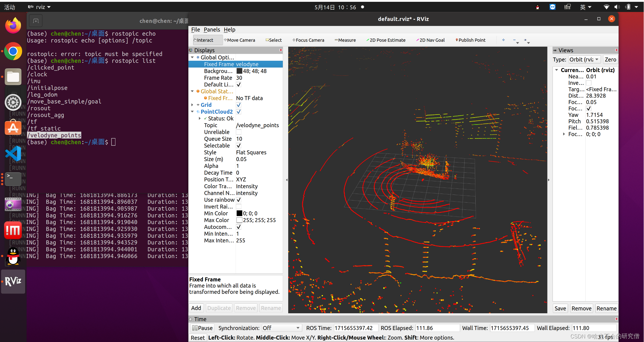Image resolution: width=644 pixels, height=342 pixels.
Task: Click the add tool plus icon
Action: (x=503, y=40)
